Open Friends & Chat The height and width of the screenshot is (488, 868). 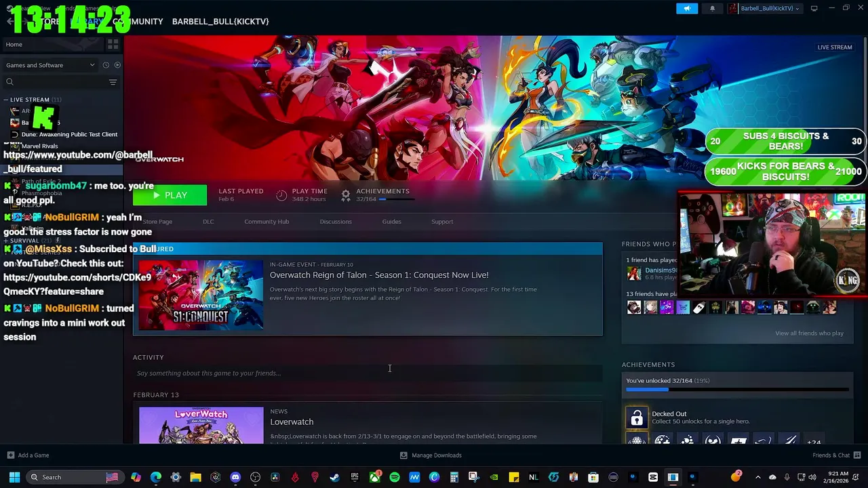(836, 455)
